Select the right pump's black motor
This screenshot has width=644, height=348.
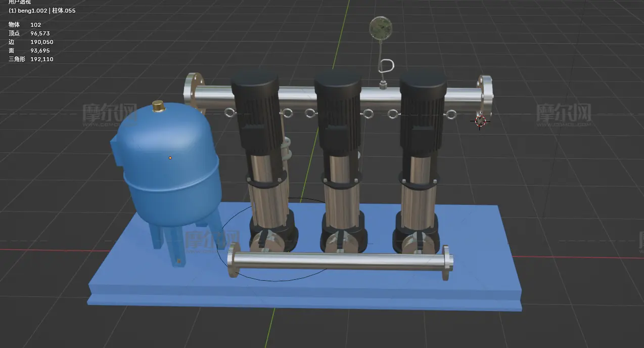point(423,111)
